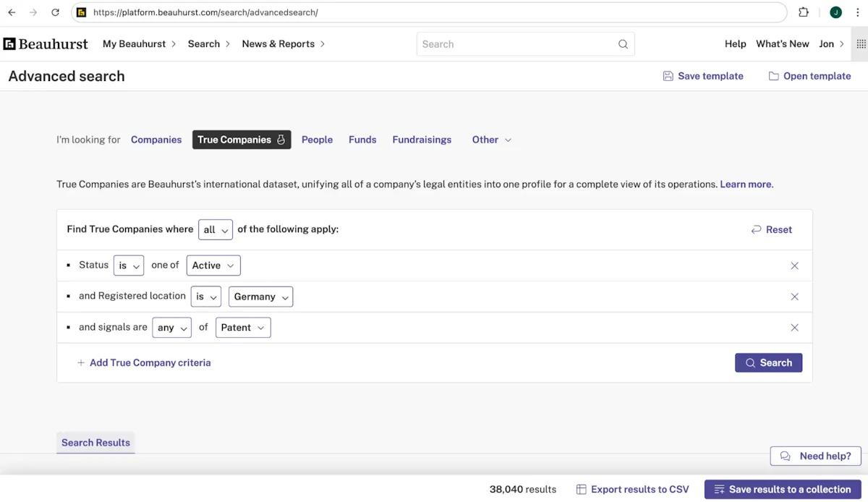Remove the signals criteria row

794,328
